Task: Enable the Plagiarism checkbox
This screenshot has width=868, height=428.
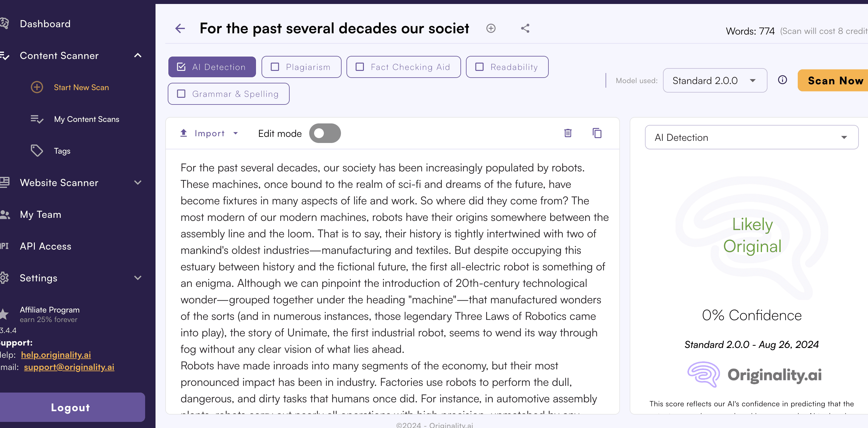Action: click(275, 67)
